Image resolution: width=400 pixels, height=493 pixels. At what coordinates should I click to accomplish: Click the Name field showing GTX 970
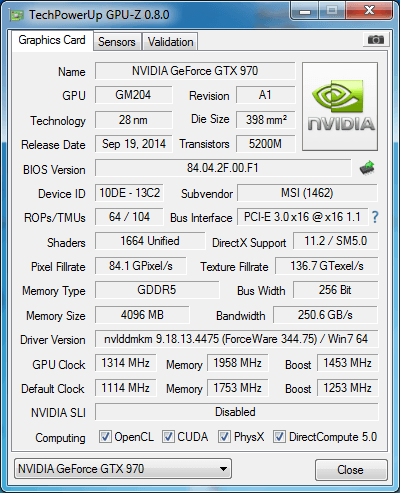pos(195,71)
